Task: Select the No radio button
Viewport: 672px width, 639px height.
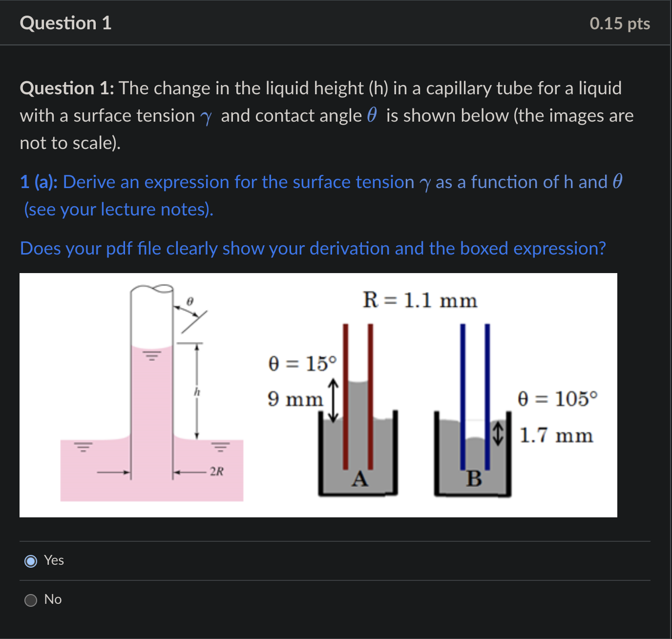Action: [31, 600]
